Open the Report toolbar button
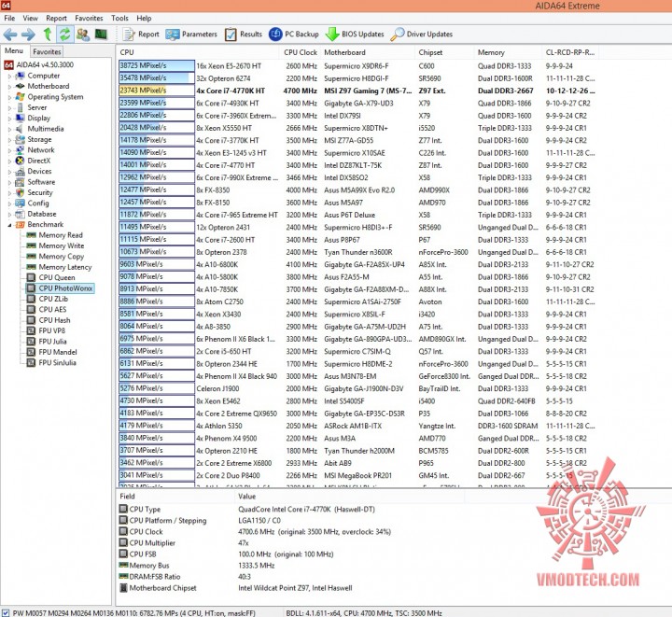This screenshot has width=672, height=617. click(x=141, y=35)
